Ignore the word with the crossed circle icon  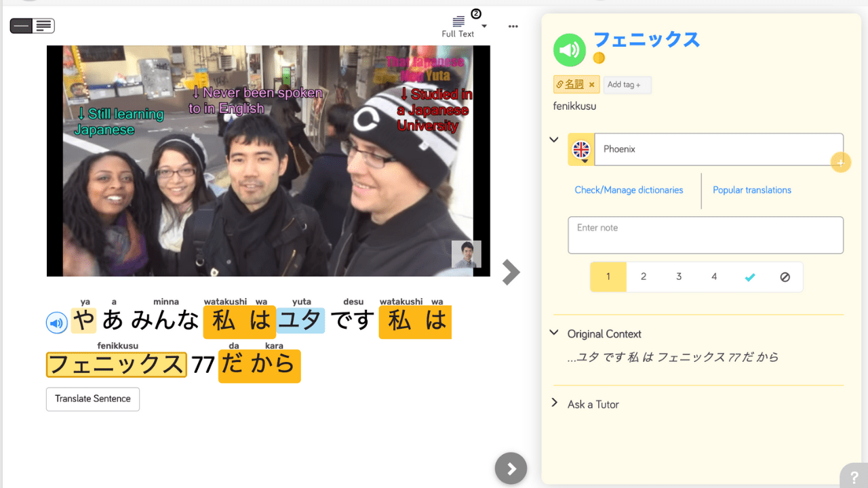click(785, 277)
